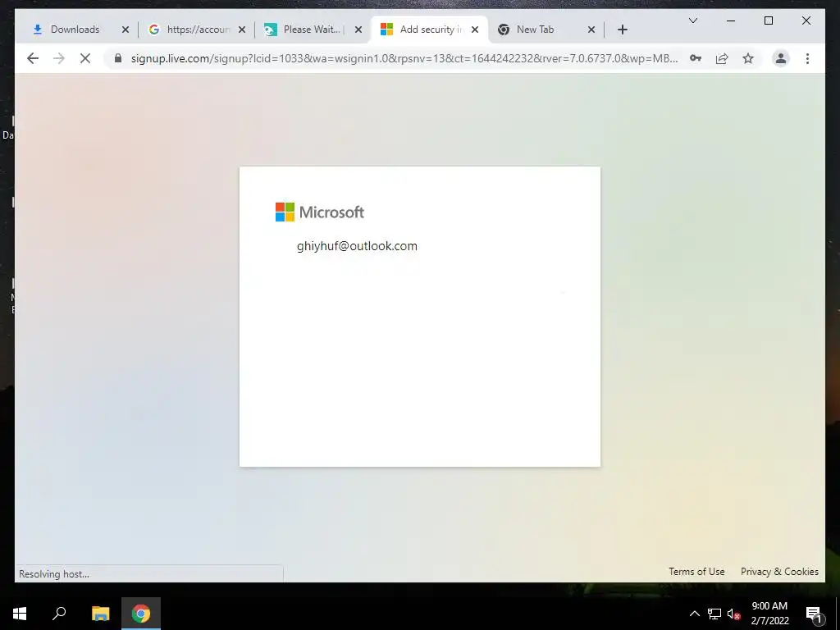Open taskbar search magnifier

click(59, 614)
